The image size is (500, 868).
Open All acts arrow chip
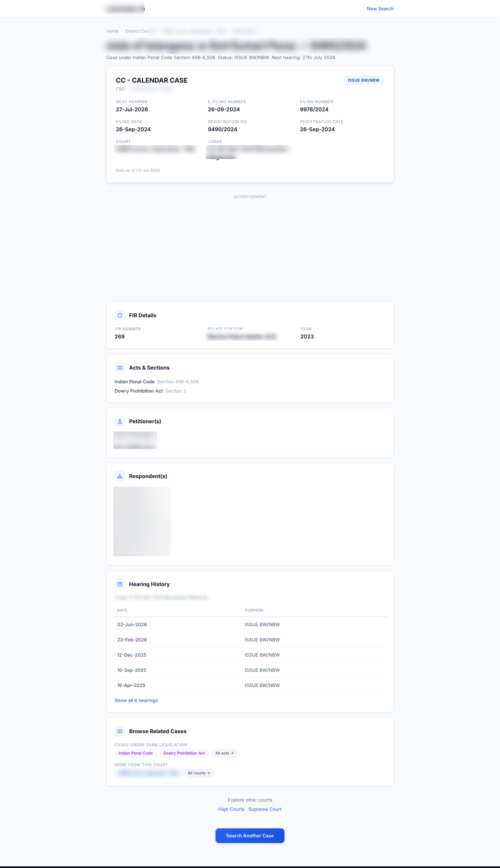click(224, 753)
